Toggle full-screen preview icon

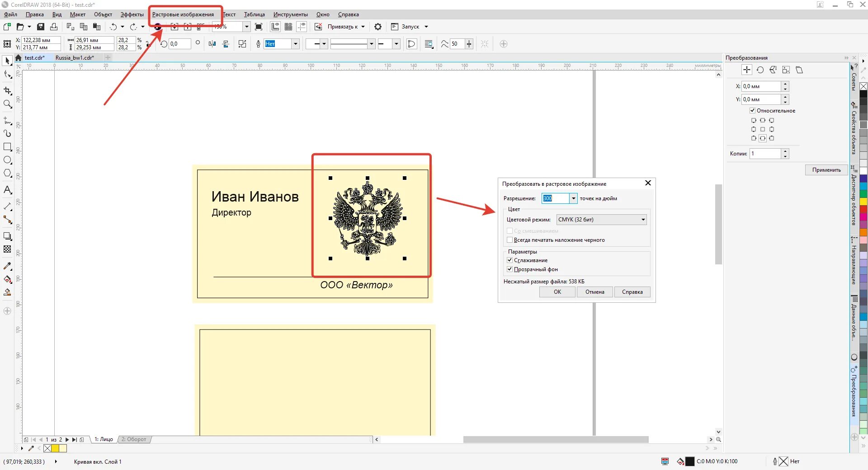[x=259, y=27]
